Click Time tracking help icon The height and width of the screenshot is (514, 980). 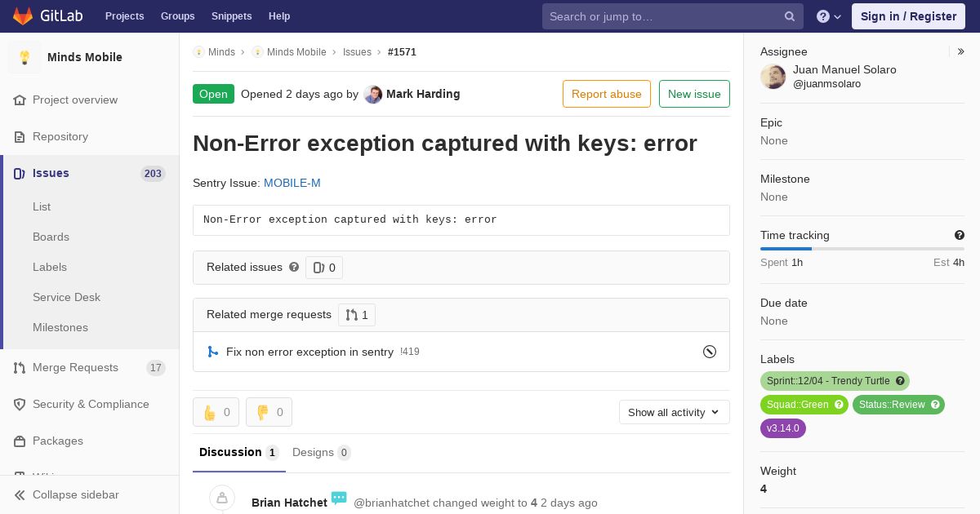960,235
